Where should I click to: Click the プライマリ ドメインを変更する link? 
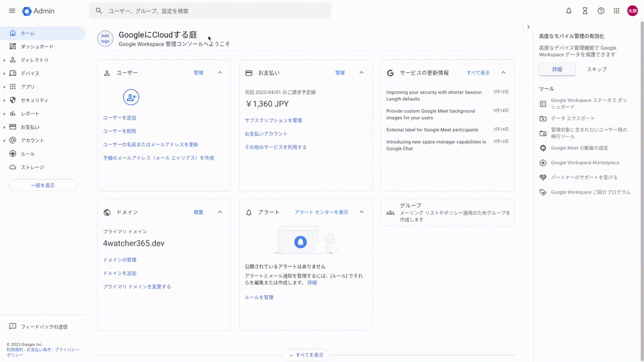pos(137,287)
